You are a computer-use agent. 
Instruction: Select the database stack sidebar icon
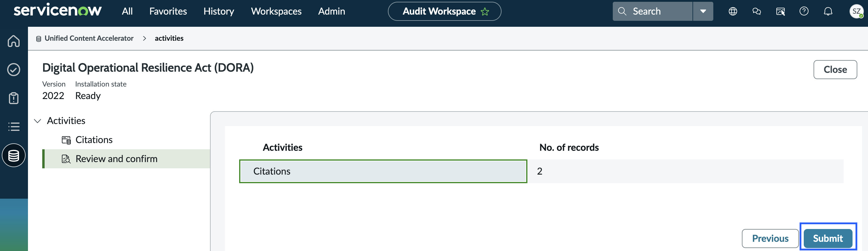pos(14,155)
